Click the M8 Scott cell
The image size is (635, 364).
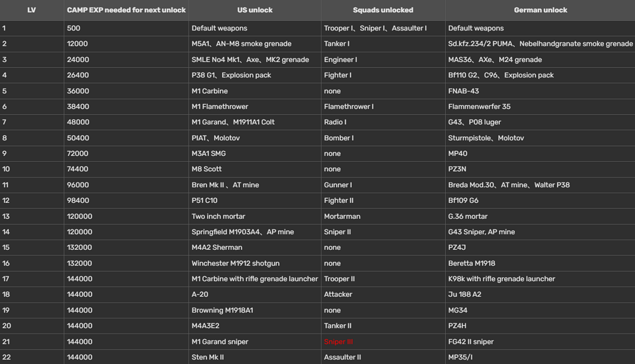(x=255, y=169)
